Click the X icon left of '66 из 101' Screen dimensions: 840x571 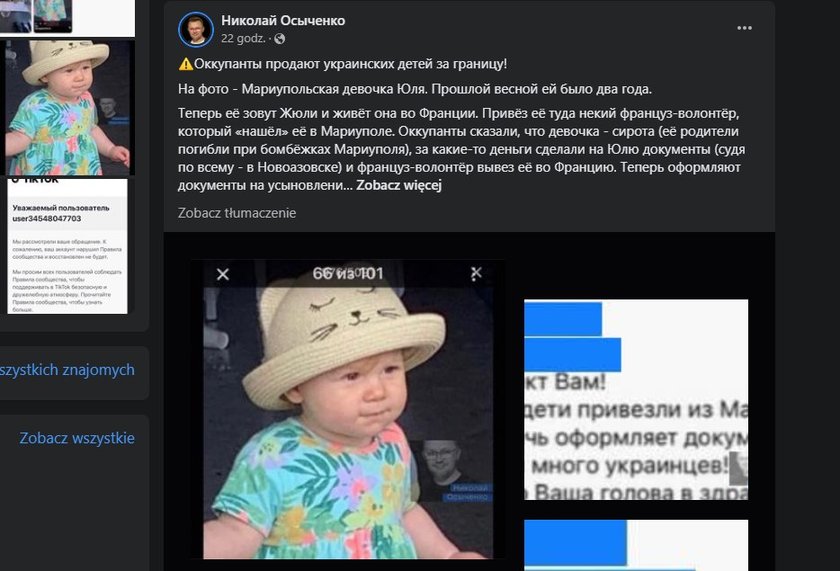coord(223,274)
